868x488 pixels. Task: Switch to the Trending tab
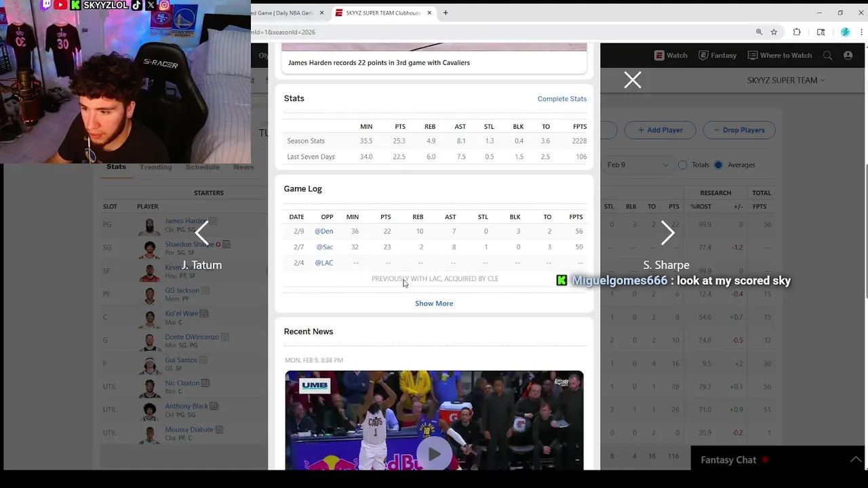[156, 167]
